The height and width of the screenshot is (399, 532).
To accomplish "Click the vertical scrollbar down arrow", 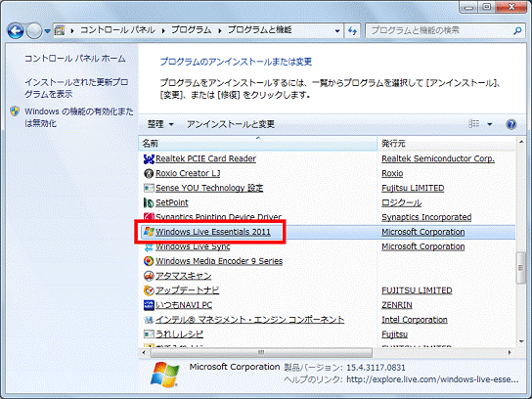I will click(x=521, y=341).
